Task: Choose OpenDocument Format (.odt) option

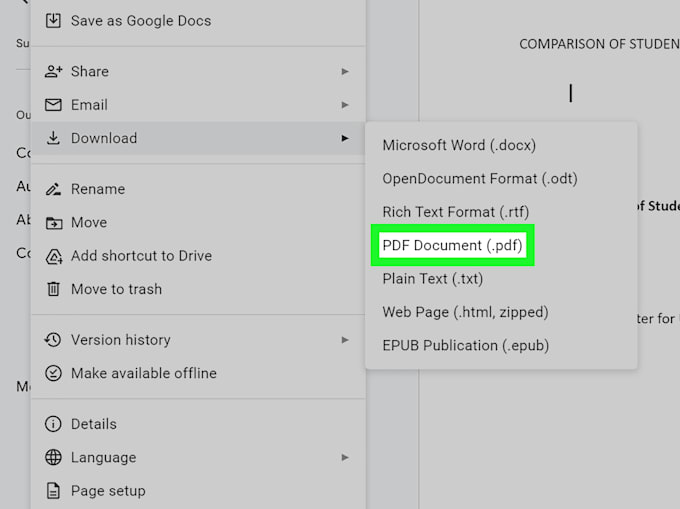Action: click(x=480, y=179)
